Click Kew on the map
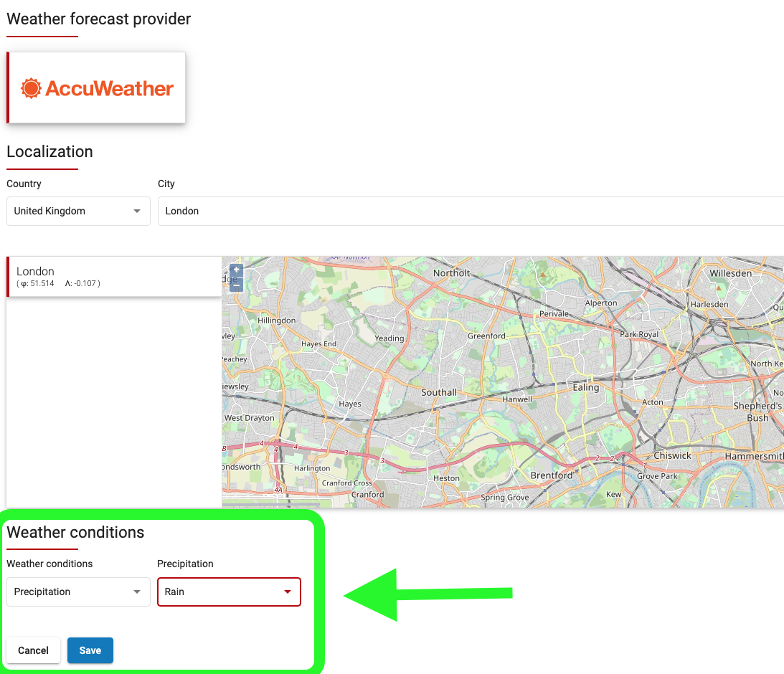 pos(613,494)
